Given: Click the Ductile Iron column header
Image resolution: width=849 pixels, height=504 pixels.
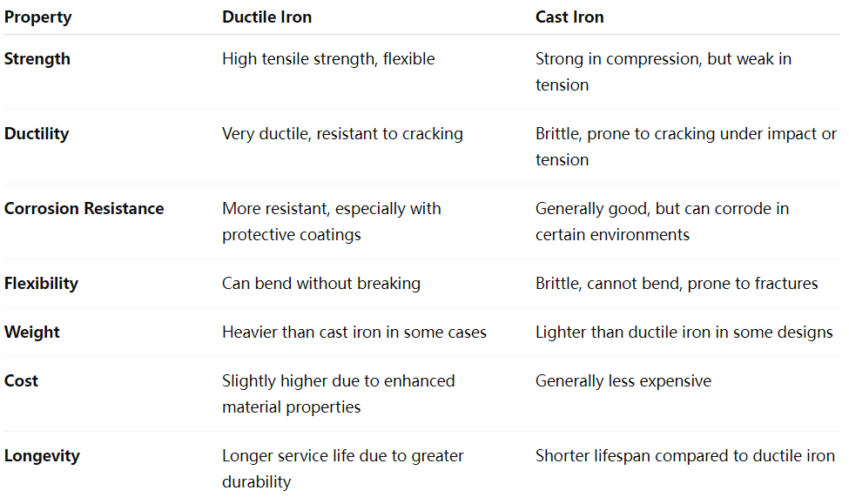Looking at the screenshot, I should pyautogui.click(x=266, y=17).
